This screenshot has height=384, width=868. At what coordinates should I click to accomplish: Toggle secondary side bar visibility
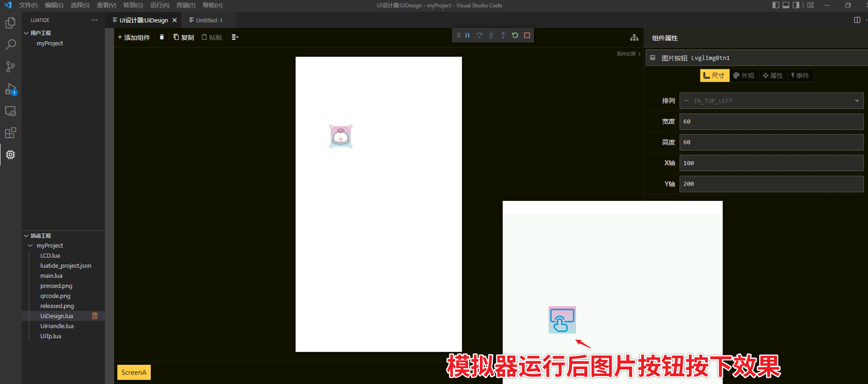pos(796,5)
